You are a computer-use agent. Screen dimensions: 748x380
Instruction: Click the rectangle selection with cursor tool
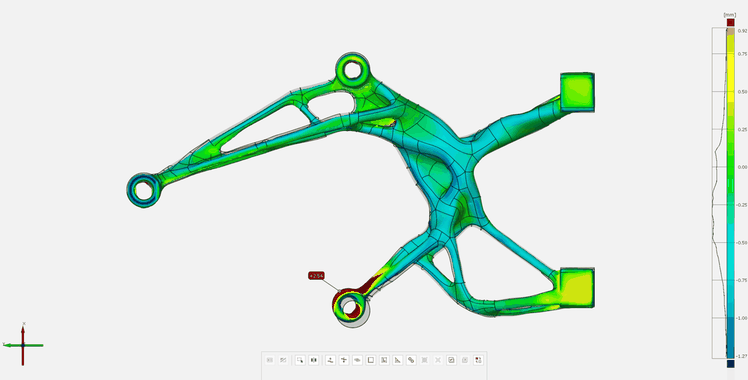pos(300,360)
